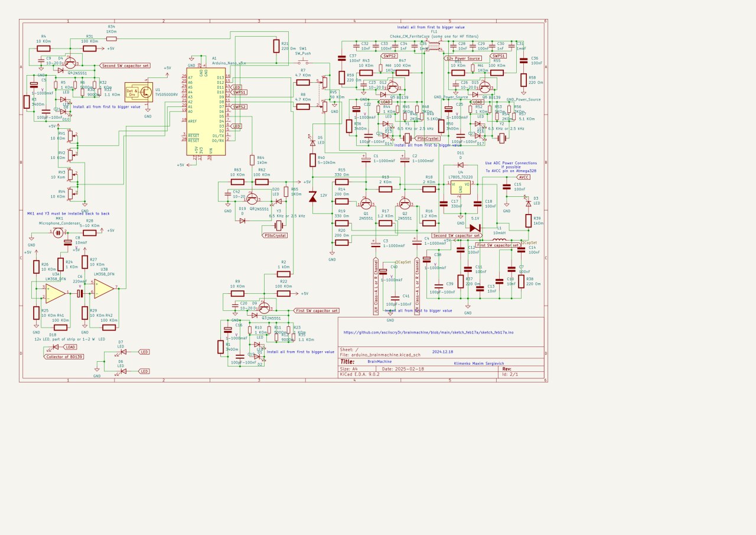Image resolution: width=756 pixels, height=535 pixels.
Task: Click the Y1 crystal symbol
Action: pyautogui.click(x=407, y=137)
